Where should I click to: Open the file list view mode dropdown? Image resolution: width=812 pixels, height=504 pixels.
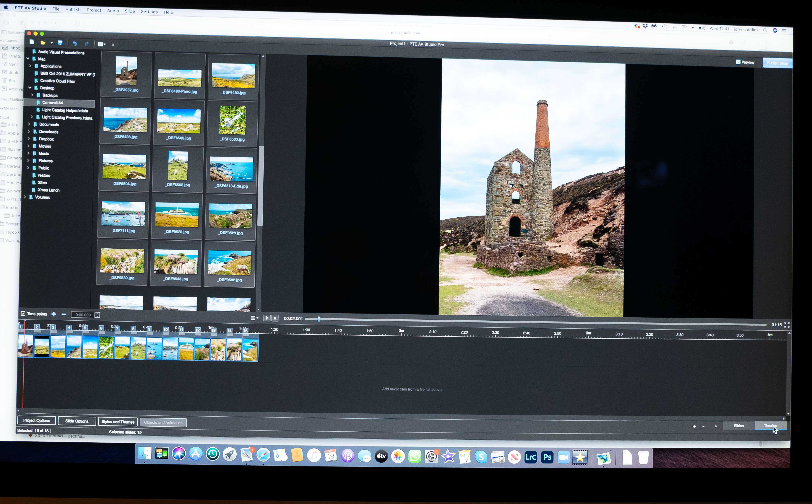tap(102, 44)
